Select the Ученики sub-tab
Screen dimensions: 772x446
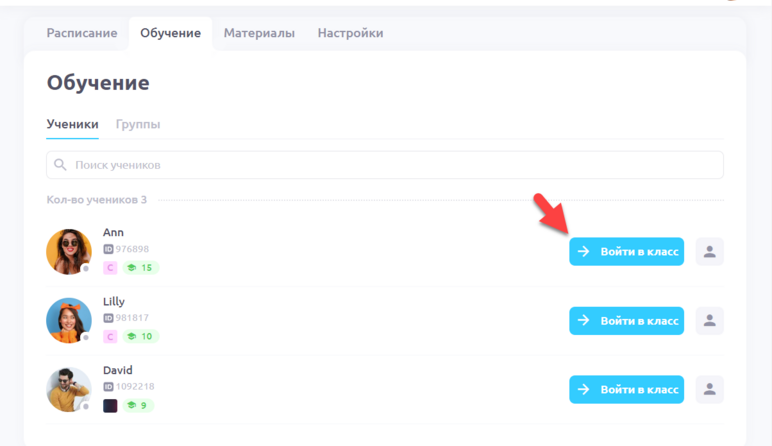click(72, 124)
